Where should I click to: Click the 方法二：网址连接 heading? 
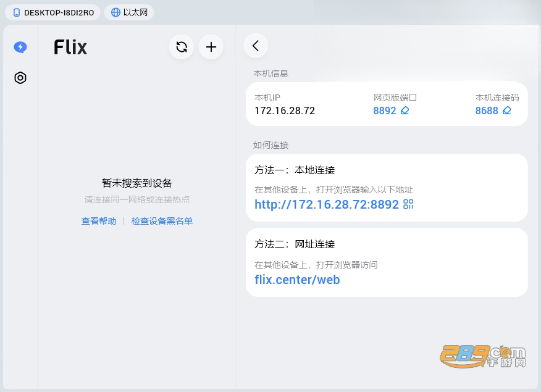click(x=295, y=244)
